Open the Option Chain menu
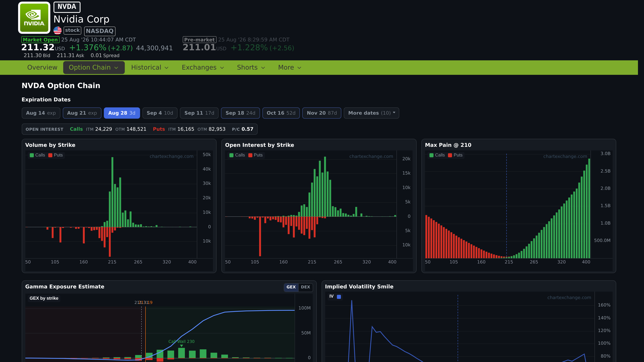The image size is (644, 362). coord(94,67)
